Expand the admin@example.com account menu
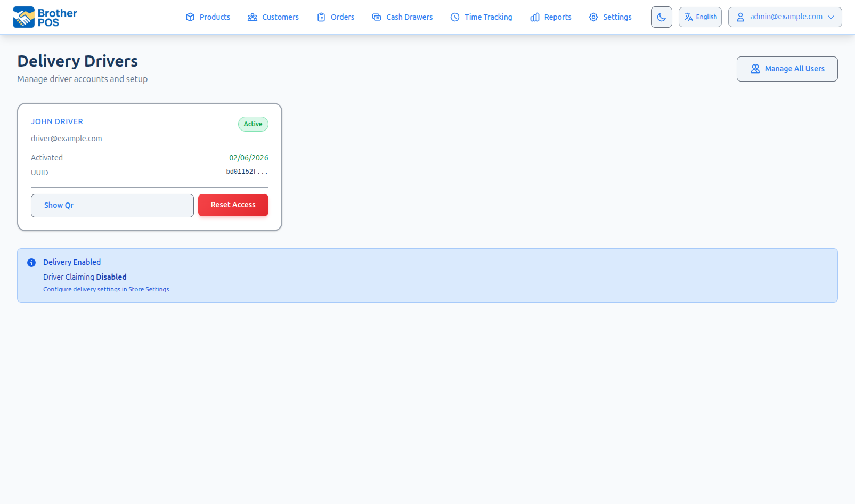 [785, 17]
